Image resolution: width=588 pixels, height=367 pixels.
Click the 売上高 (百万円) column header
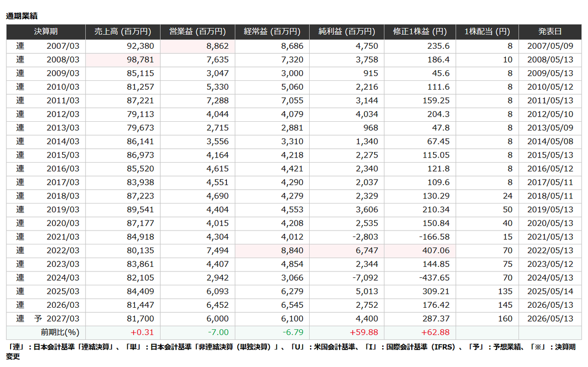coord(123,32)
